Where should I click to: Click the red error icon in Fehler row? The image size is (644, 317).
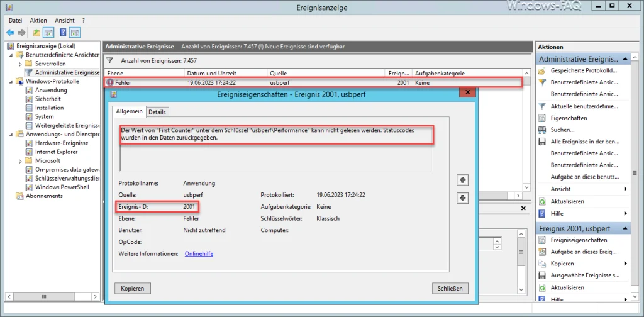pyautogui.click(x=110, y=82)
